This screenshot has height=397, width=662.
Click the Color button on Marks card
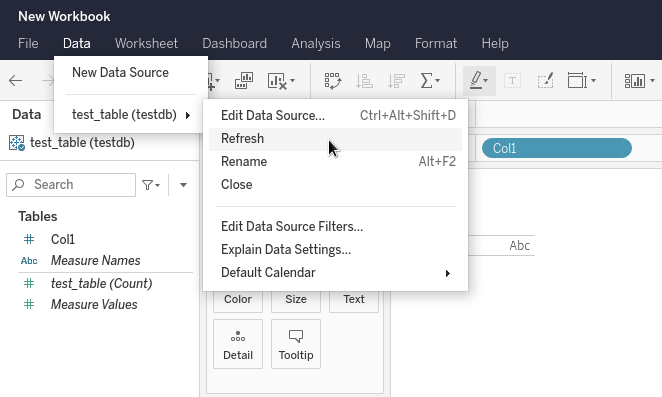coord(238,299)
